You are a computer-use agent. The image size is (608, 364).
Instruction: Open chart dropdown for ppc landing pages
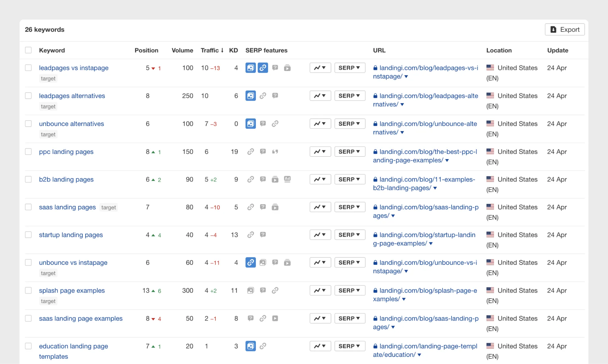click(320, 151)
